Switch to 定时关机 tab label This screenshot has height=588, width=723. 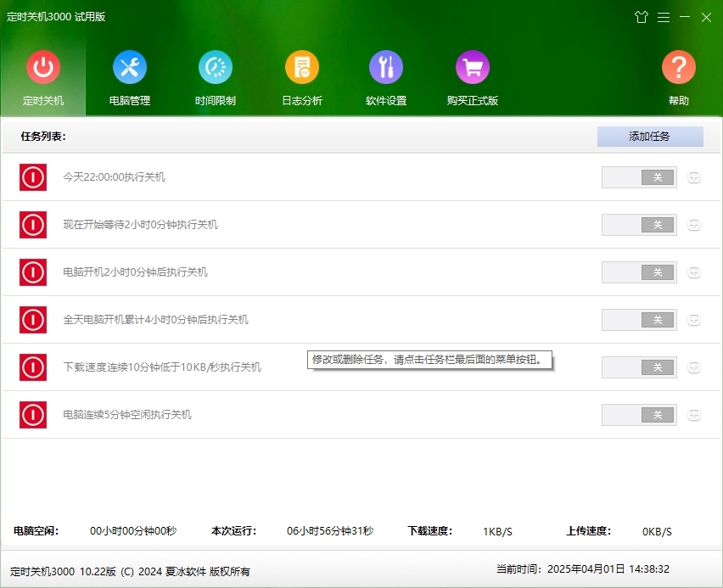click(43, 100)
